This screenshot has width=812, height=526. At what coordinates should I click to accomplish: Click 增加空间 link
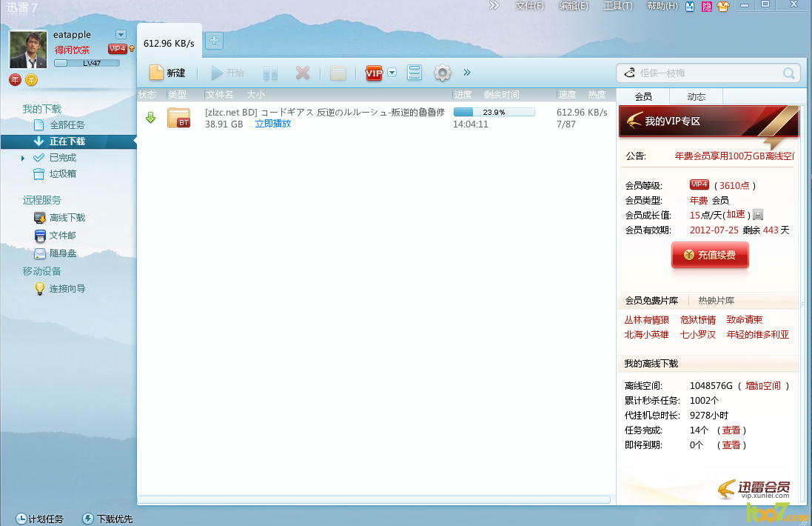coord(763,386)
